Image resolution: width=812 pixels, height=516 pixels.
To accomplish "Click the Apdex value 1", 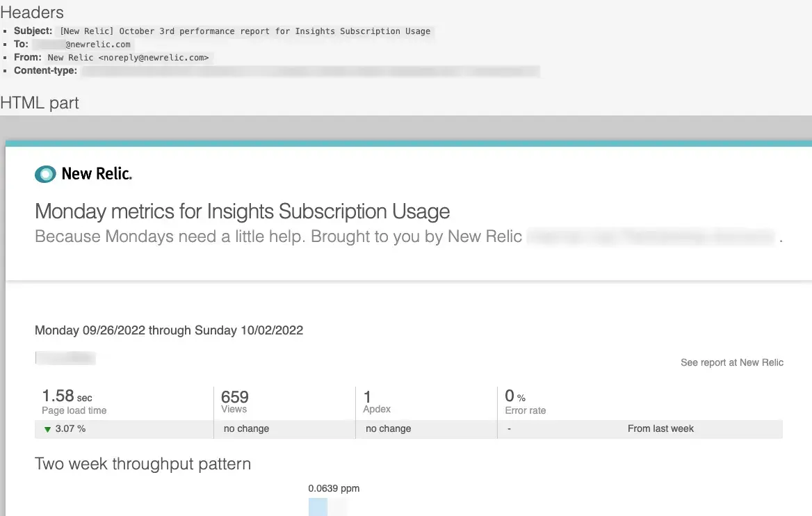I will coord(367,397).
